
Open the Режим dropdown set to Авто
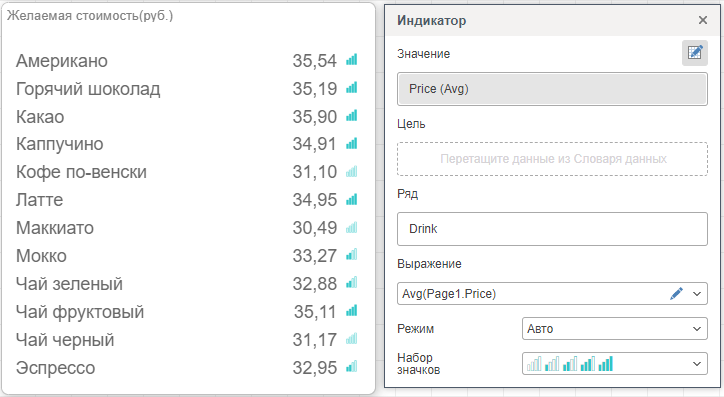[x=615, y=329]
